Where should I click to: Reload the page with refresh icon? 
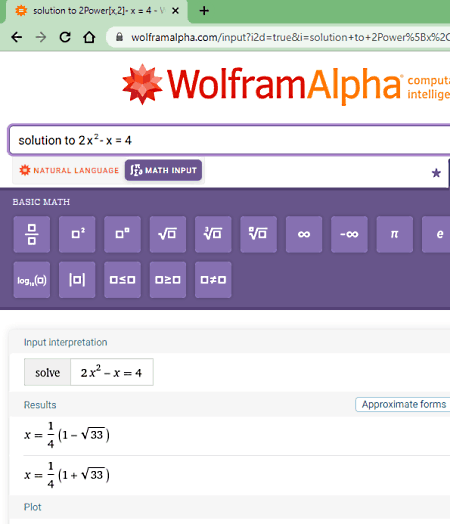coord(65,37)
